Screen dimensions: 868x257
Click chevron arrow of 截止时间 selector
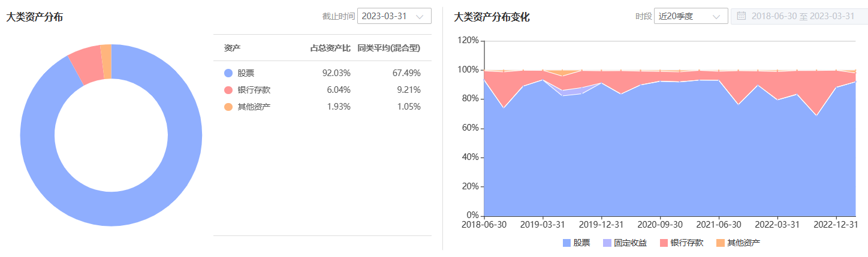[x=420, y=17]
